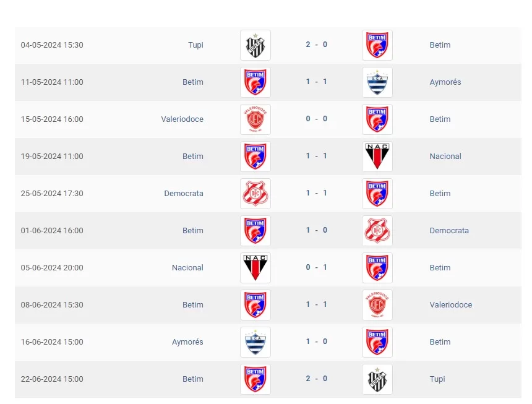Image resolution: width=532 pixels, height=404 pixels.
Task: Click Valeriodoce crest in the 08-06-2024 match
Action: click(x=377, y=305)
